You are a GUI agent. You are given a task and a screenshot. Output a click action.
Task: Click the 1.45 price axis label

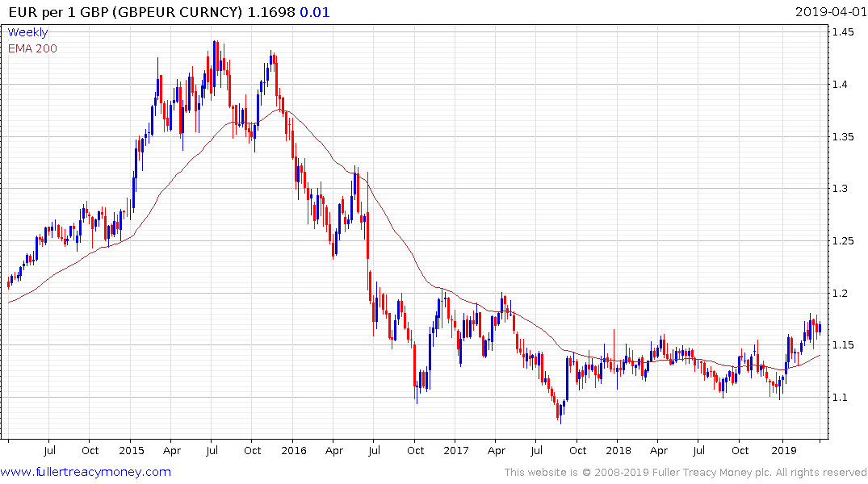click(x=842, y=32)
